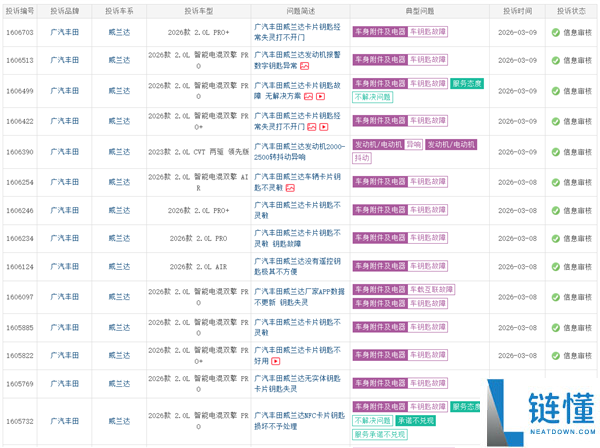Select date 2026-03-09 in row 1606422
The image size is (600, 448).
coord(517,121)
